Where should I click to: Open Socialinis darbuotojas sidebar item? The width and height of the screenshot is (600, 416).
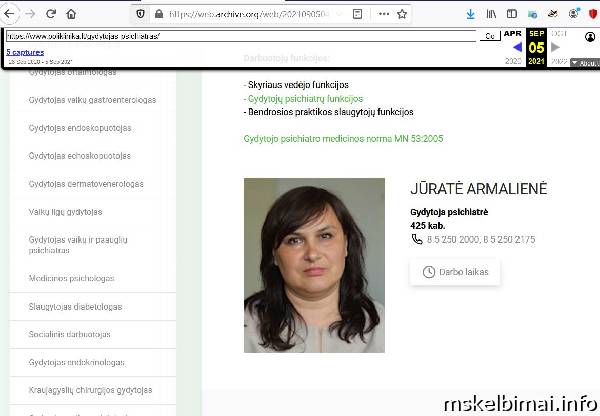pyautogui.click(x=92, y=334)
